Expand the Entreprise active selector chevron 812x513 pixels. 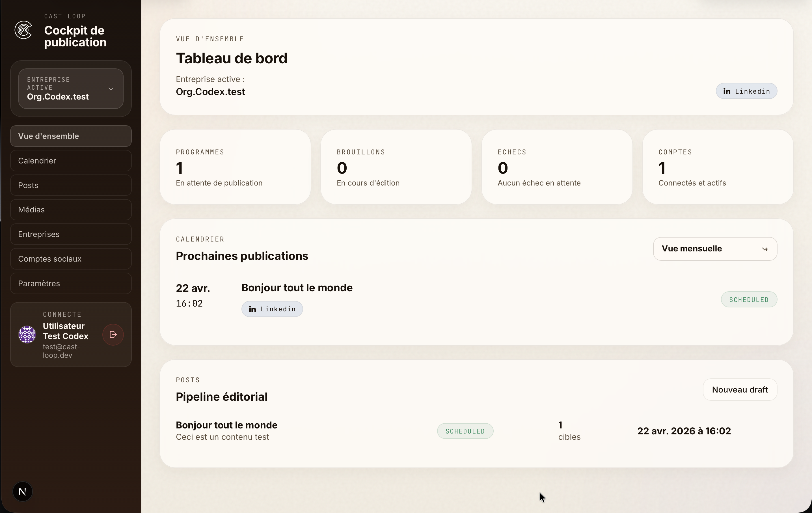coord(111,89)
